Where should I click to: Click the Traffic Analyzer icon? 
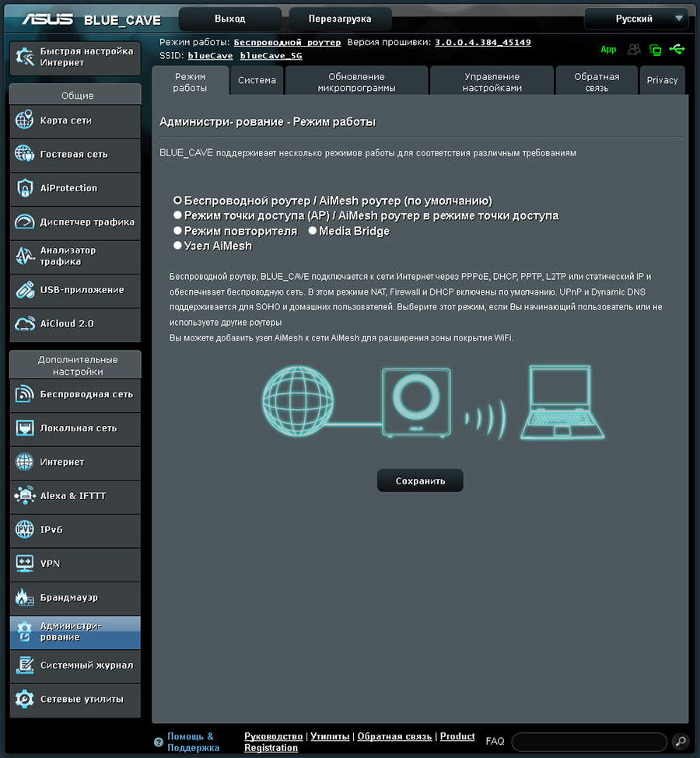24,256
